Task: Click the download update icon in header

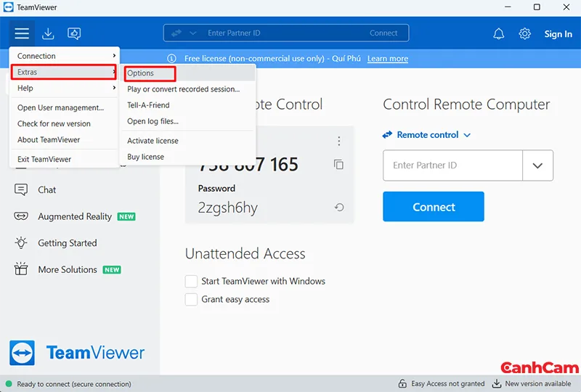Action: pyautogui.click(x=48, y=33)
